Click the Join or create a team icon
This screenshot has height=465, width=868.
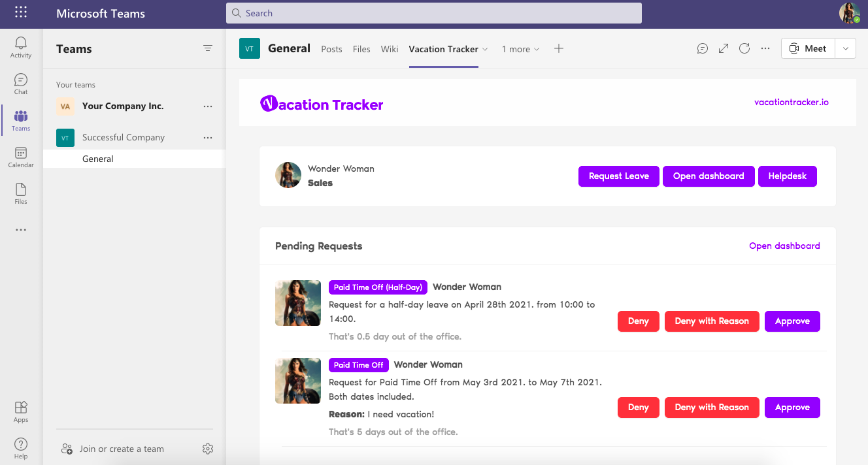click(x=67, y=449)
